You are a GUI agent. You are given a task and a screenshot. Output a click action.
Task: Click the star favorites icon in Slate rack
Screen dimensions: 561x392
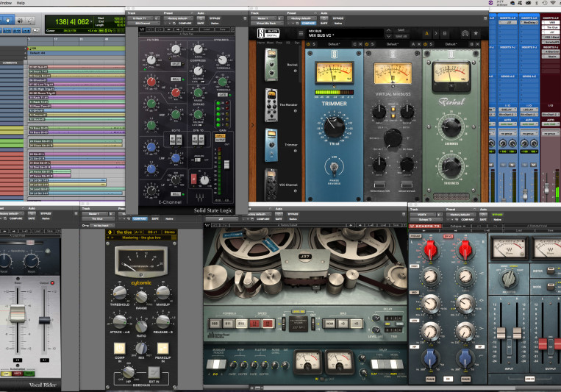pos(476,33)
